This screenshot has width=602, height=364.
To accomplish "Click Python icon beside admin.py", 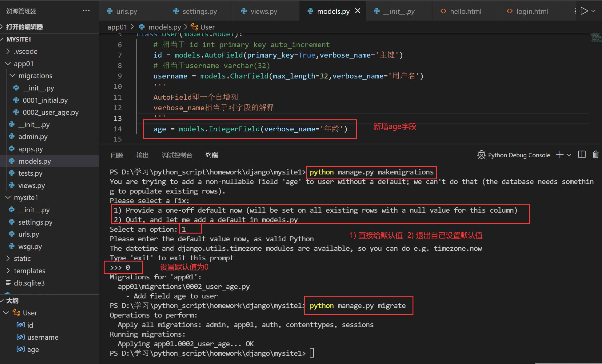I will 12,136.
